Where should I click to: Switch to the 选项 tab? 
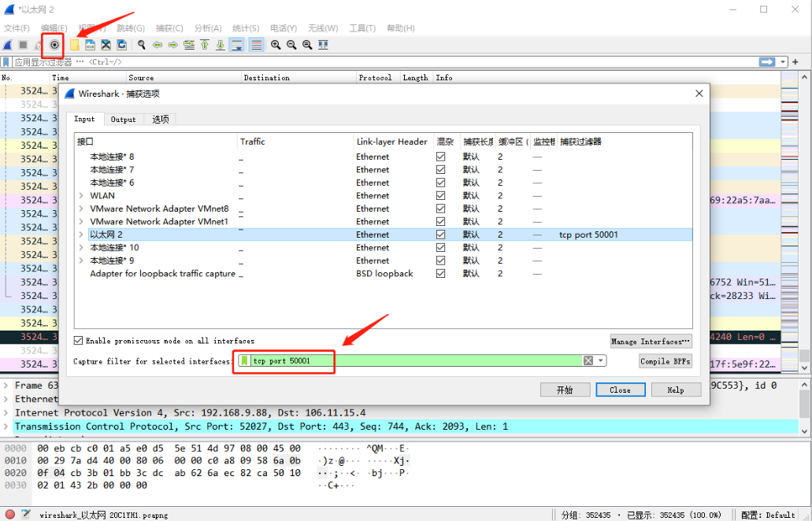click(161, 120)
